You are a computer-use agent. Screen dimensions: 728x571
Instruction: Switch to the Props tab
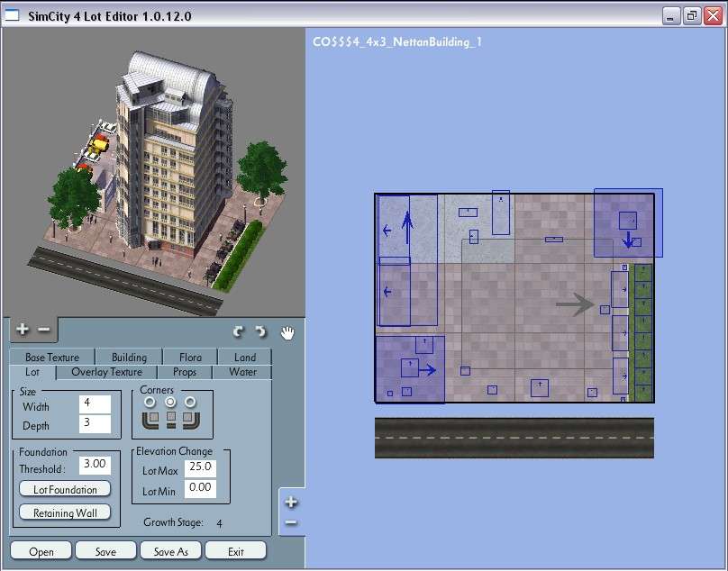[x=185, y=372]
